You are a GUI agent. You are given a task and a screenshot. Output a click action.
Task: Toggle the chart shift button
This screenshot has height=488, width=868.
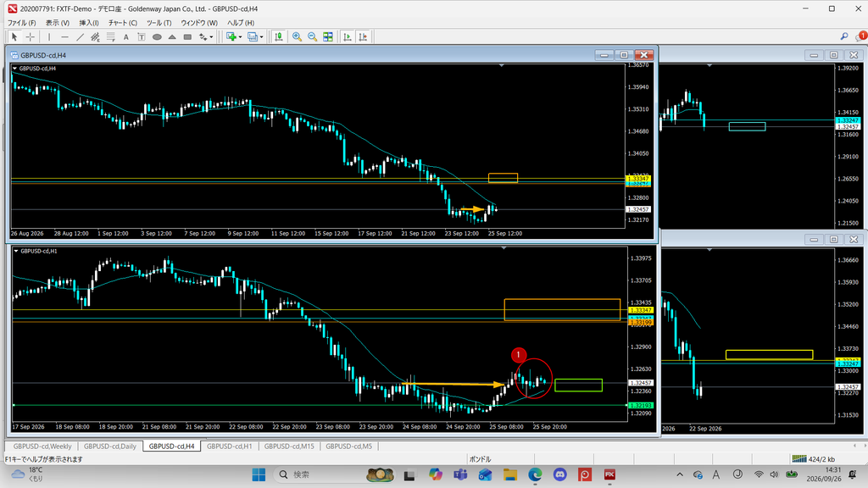pyautogui.click(x=363, y=37)
